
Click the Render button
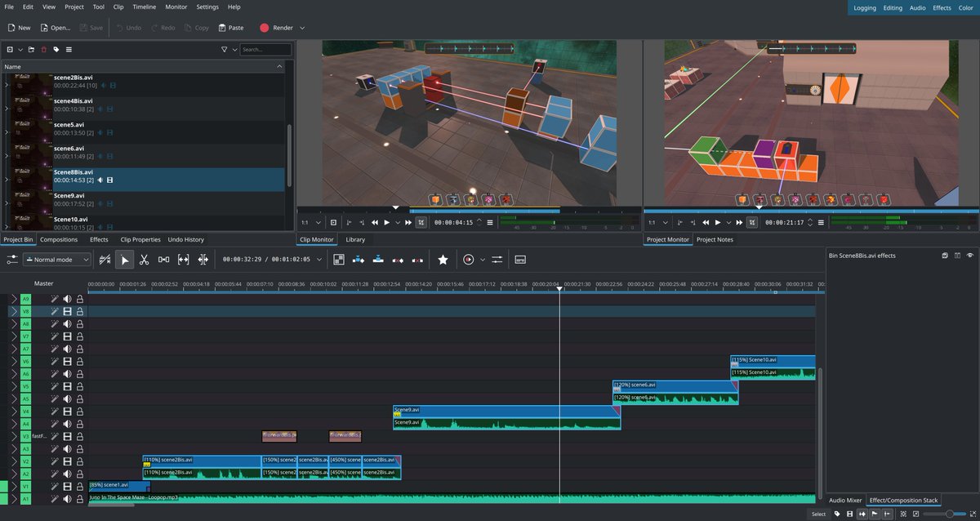pyautogui.click(x=276, y=28)
